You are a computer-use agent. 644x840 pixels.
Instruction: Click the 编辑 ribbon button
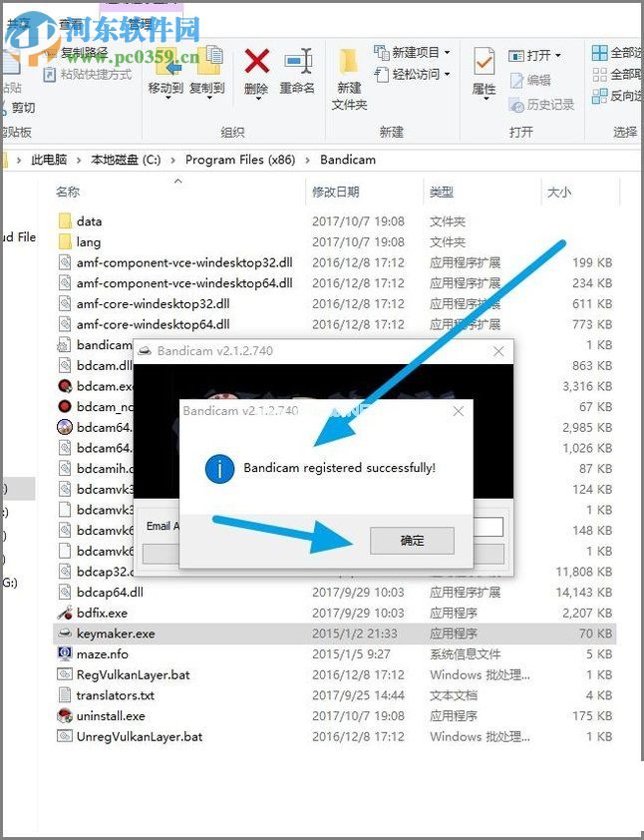[530, 81]
